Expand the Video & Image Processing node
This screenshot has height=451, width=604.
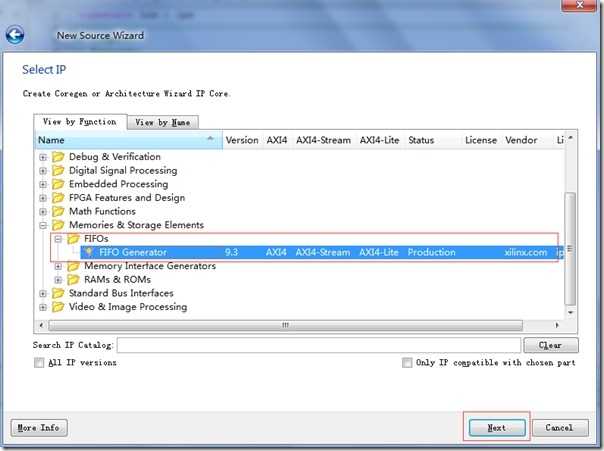(x=43, y=307)
